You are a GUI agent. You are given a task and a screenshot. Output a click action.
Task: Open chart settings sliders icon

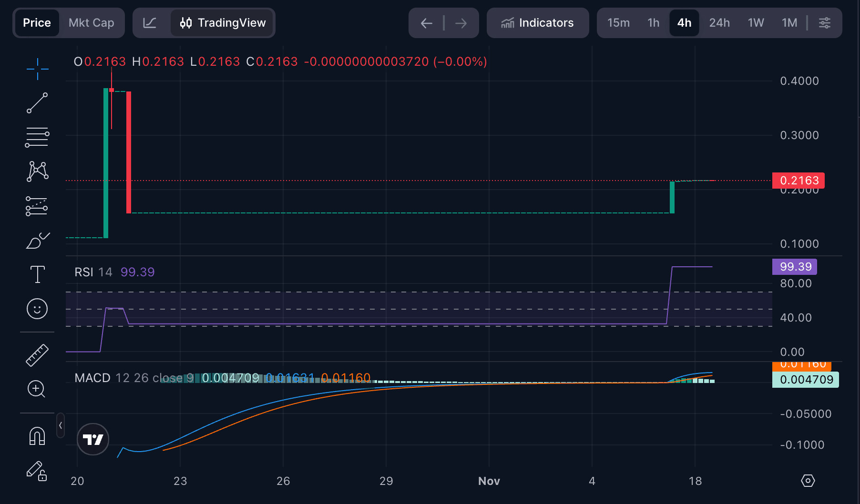click(824, 23)
